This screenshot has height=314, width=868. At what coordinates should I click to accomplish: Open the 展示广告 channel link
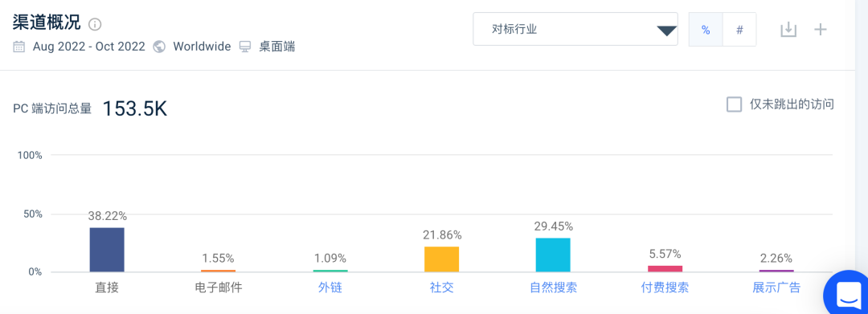coord(776,288)
